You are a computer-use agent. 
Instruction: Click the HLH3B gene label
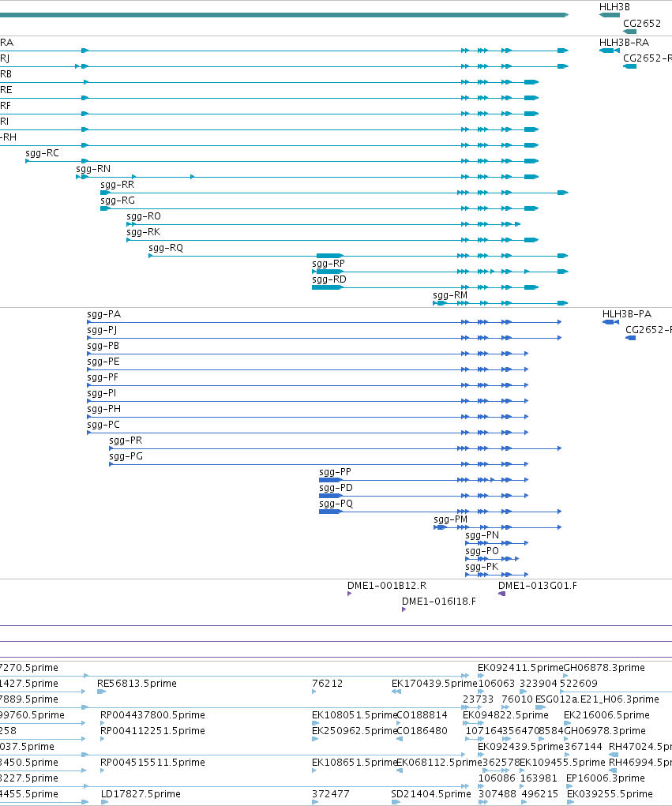[x=614, y=7]
